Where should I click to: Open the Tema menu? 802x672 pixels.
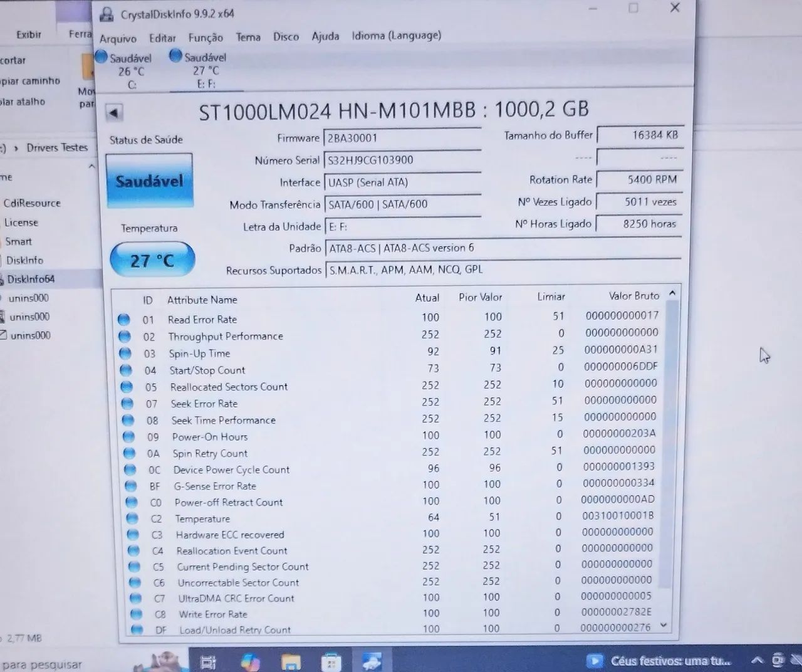(x=248, y=37)
